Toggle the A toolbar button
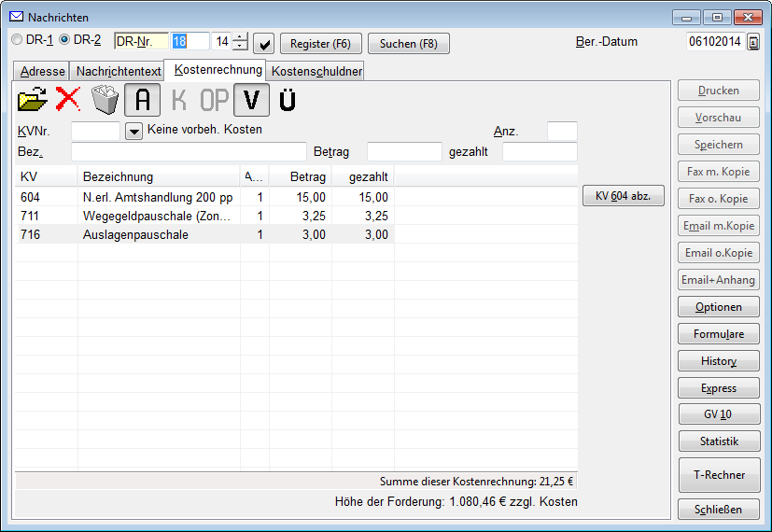This screenshot has height=532, width=772. 143,100
